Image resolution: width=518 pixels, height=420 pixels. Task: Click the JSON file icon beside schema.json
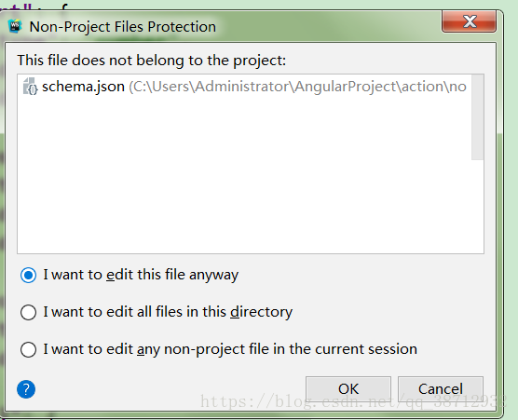click(30, 87)
